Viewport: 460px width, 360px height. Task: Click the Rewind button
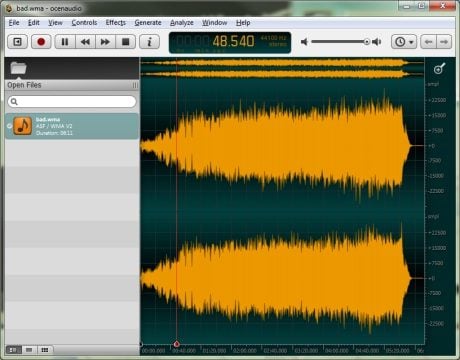tap(85, 42)
